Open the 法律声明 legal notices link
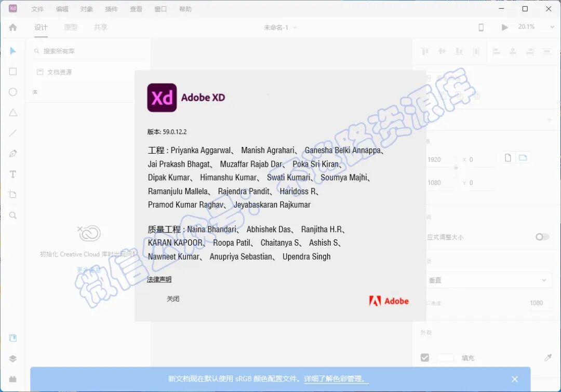Image resolution: width=561 pixels, height=392 pixels. (159, 279)
